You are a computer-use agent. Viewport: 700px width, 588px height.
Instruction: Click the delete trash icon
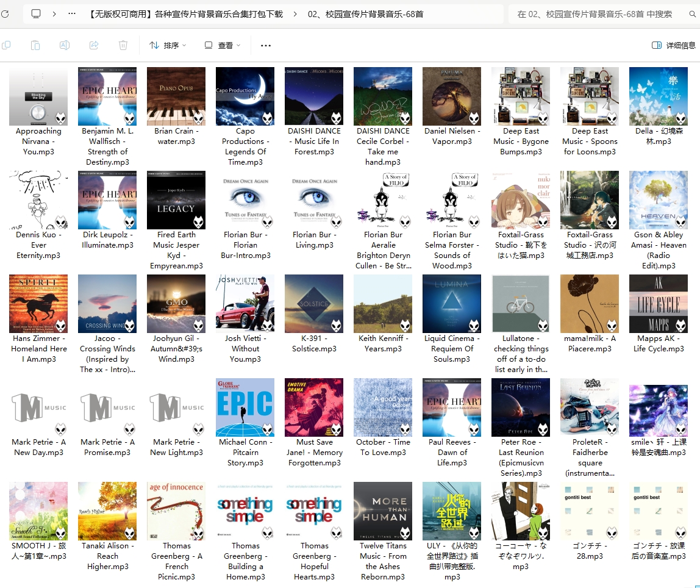(123, 45)
